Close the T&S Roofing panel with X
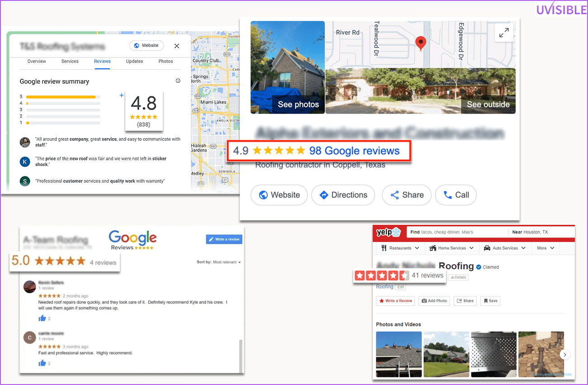 click(177, 46)
